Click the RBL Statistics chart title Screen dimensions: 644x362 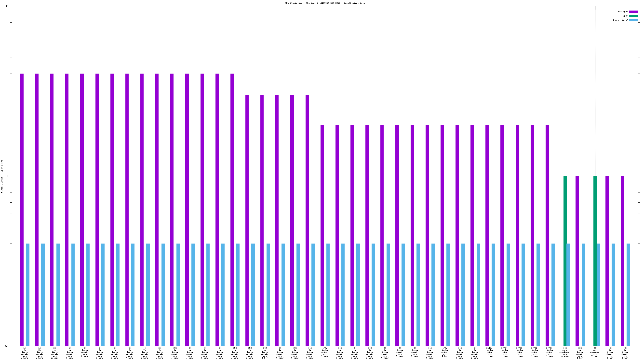(324, 3)
